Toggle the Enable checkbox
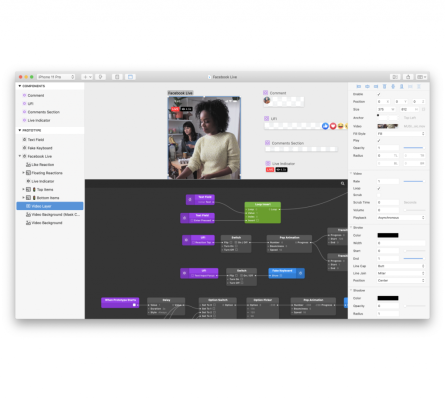 point(379,94)
